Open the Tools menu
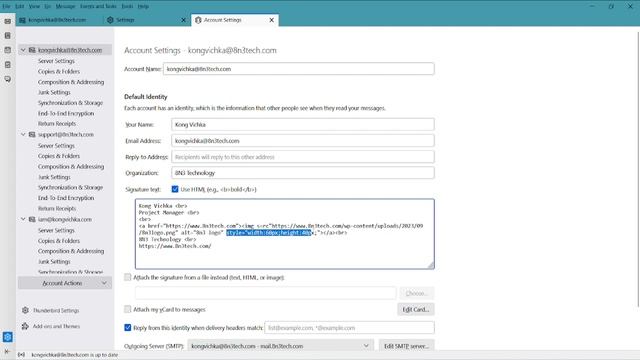This screenshot has width=640, height=360. click(x=127, y=7)
